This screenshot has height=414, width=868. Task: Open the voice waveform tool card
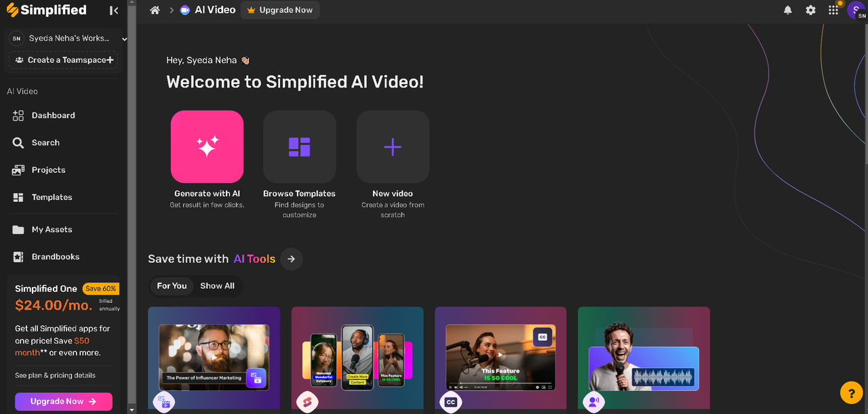coord(644,358)
